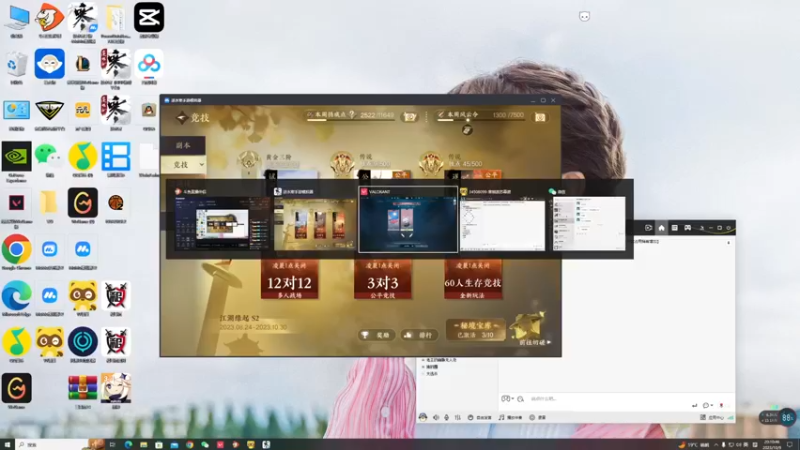Switch to the first task switcher thumbnail
The height and width of the screenshot is (450, 800).
coord(221,219)
